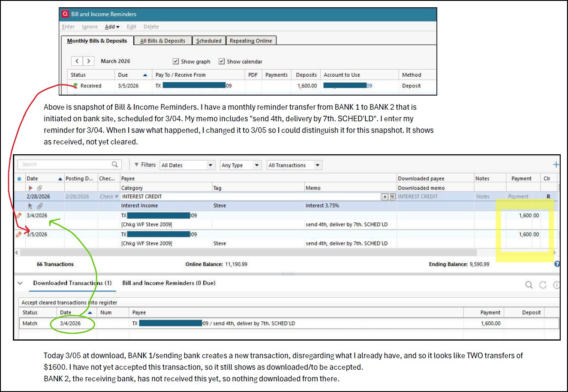Open the Scheduled tab

pos(209,41)
